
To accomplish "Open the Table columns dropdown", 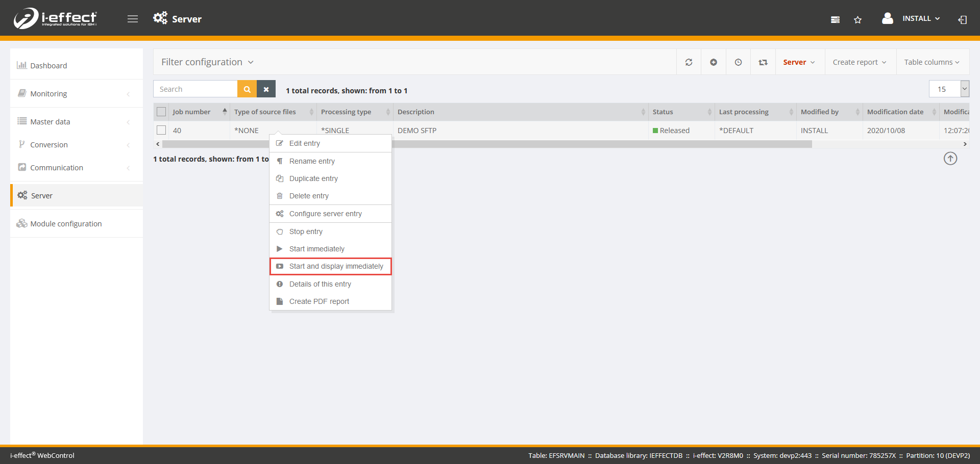I will point(932,62).
